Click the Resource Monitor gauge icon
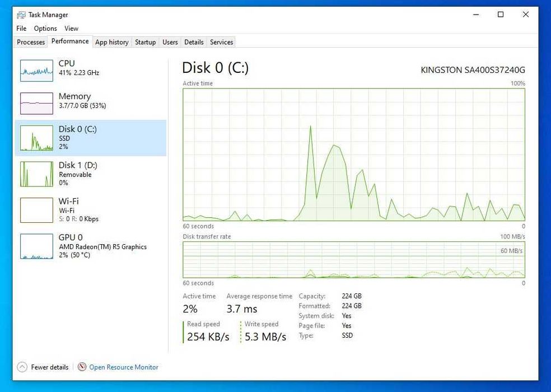Viewport: 551px width, 392px height. (x=82, y=367)
